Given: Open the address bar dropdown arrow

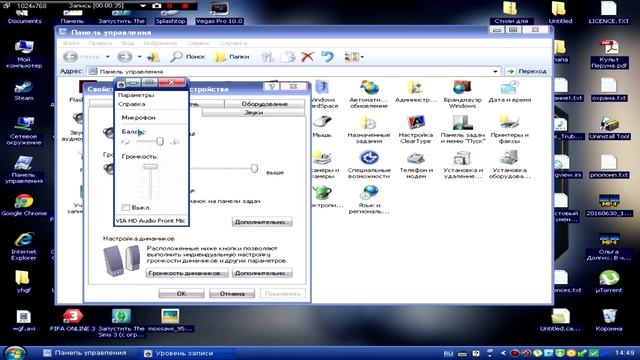Looking at the screenshot, I should (495, 71).
